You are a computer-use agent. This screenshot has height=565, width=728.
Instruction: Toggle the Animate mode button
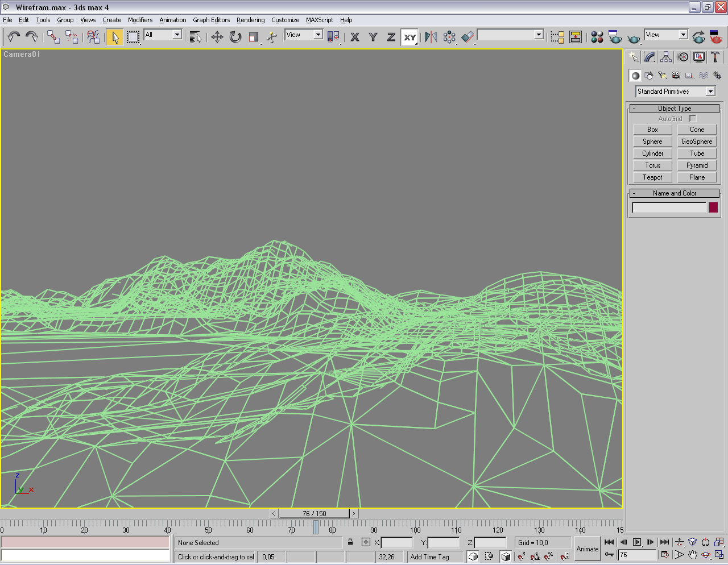point(587,549)
